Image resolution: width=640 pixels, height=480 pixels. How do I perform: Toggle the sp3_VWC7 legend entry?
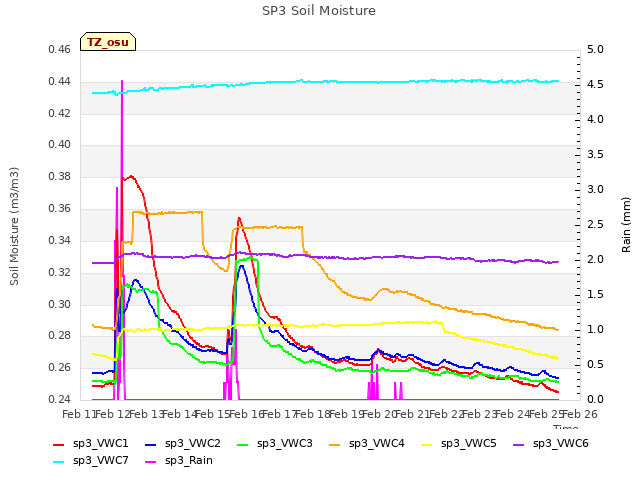(91, 461)
